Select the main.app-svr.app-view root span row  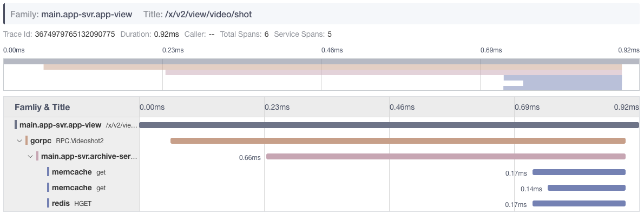(x=321, y=125)
